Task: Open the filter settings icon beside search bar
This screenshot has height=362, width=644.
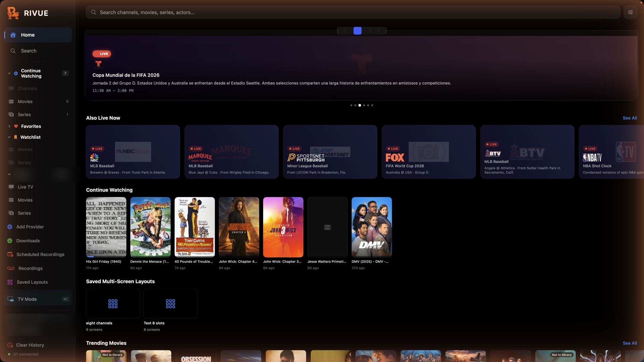Action: pos(630,12)
